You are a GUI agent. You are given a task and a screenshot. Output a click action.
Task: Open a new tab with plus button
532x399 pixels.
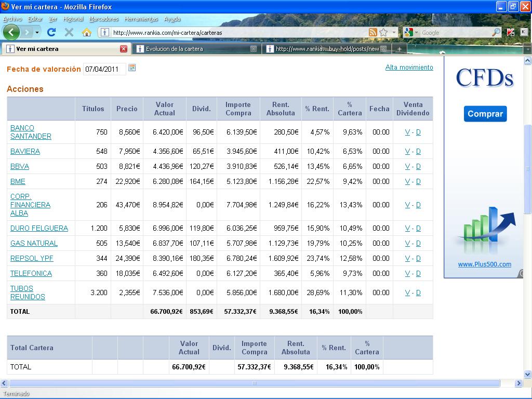(400, 49)
